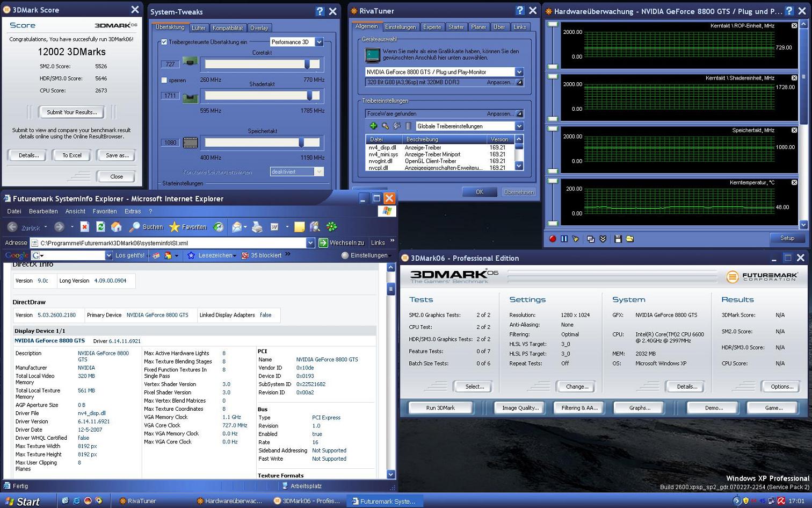Open log folder icon in hardware monitor
This screenshot has height=508, width=812.
pos(629,239)
